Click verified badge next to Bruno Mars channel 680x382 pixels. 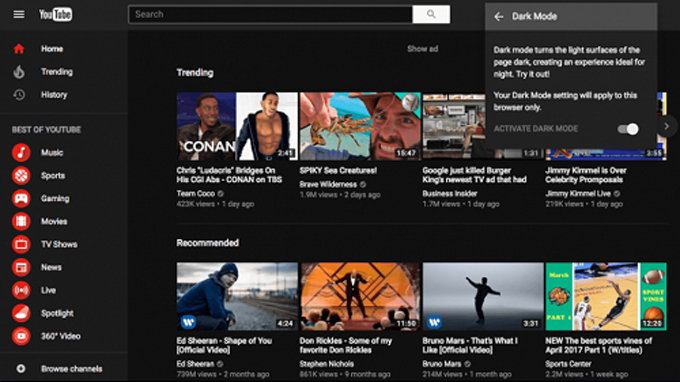click(x=467, y=364)
